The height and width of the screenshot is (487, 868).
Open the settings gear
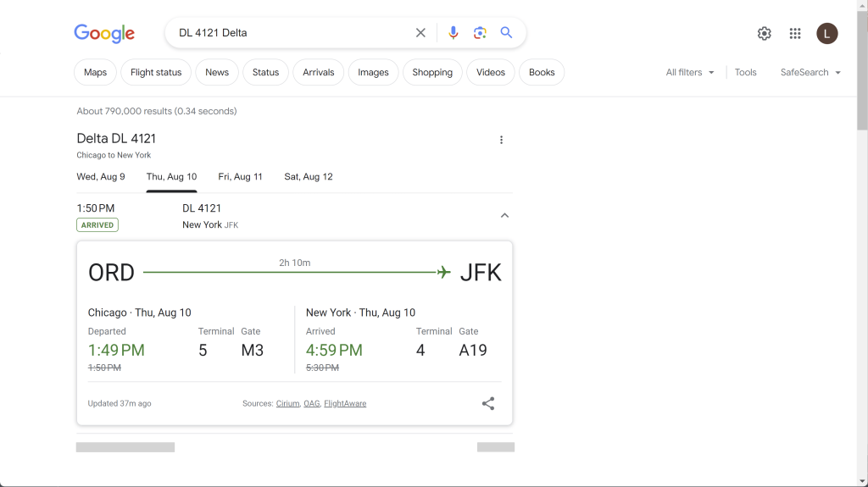[764, 33]
